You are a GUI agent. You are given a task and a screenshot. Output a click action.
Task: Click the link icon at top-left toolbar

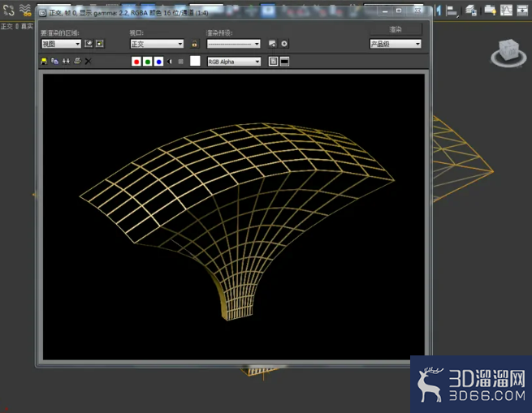tap(8, 10)
